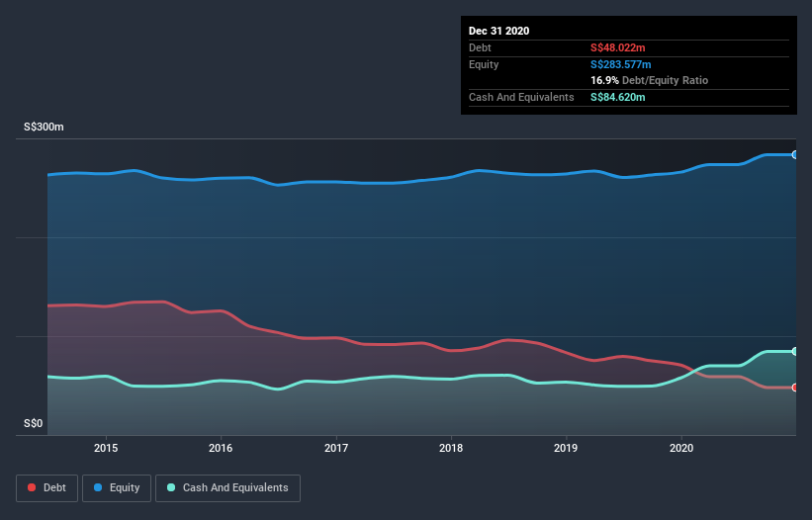Screen dimensions: 812x520
Task: Click the 2017 x-axis label
Action: [336, 448]
